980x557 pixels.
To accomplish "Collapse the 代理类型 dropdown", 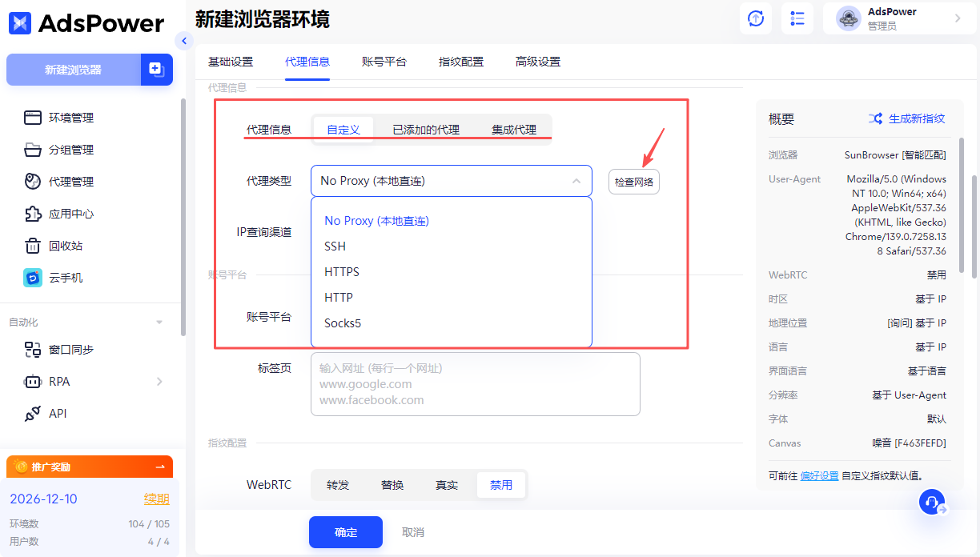I will 576,181.
